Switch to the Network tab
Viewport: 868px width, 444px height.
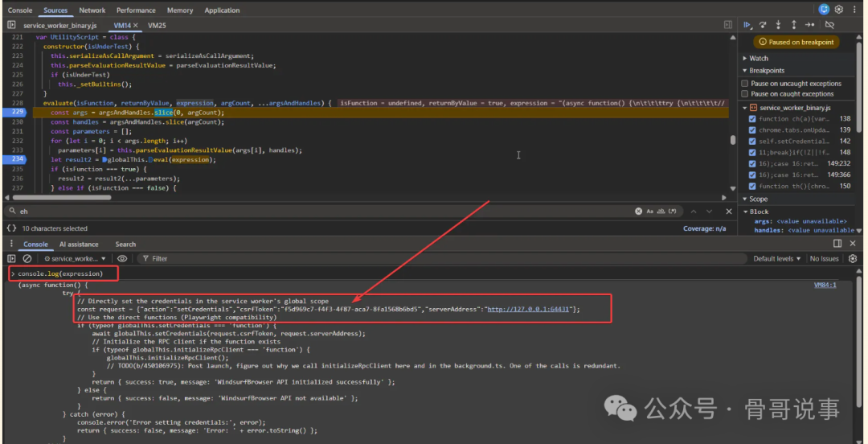coord(92,10)
